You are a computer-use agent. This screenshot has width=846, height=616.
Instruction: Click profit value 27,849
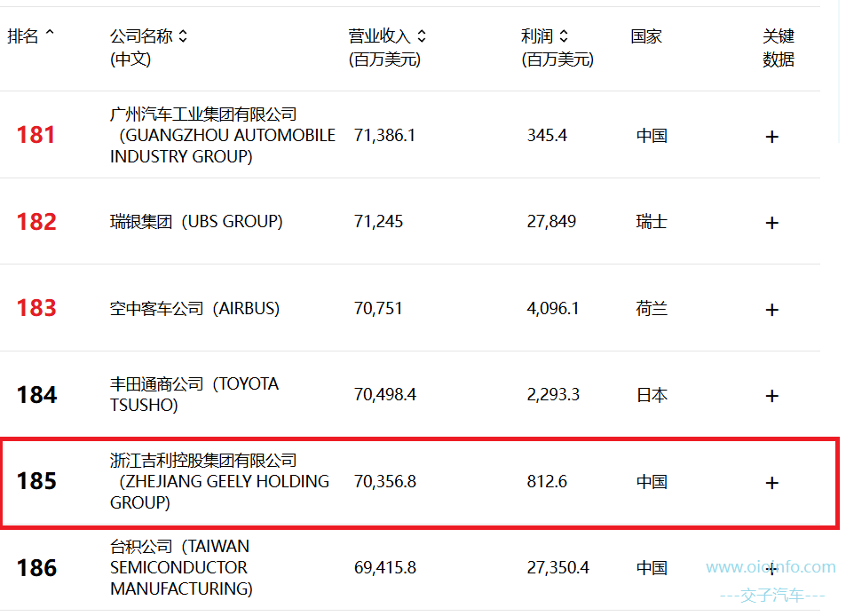pyautogui.click(x=551, y=222)
